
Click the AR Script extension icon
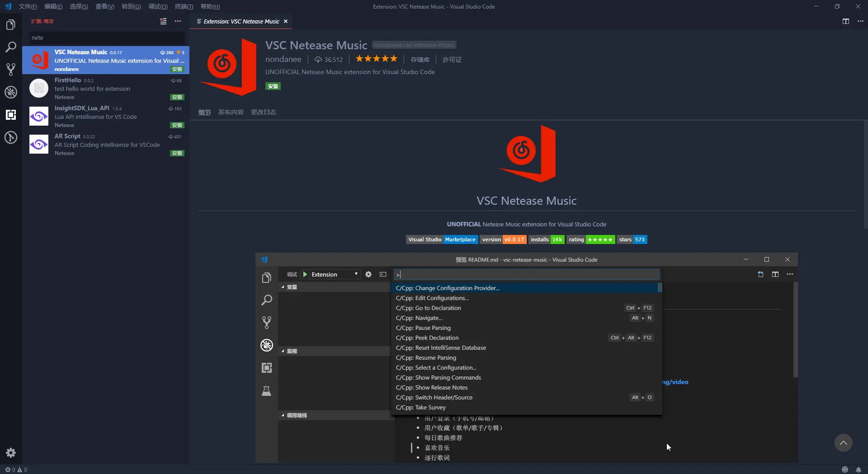tap(39, 144)
